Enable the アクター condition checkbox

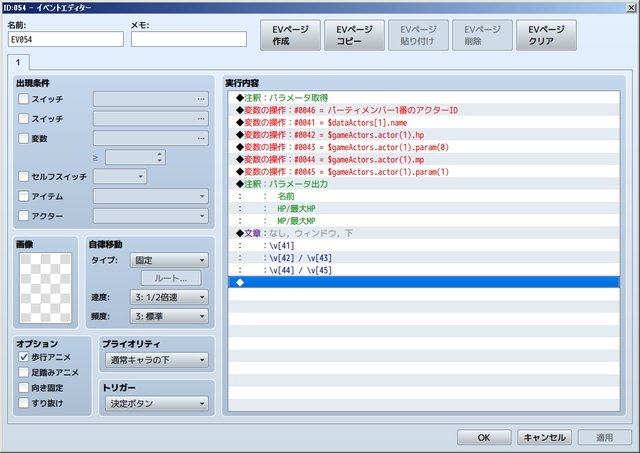click(24, 215)
